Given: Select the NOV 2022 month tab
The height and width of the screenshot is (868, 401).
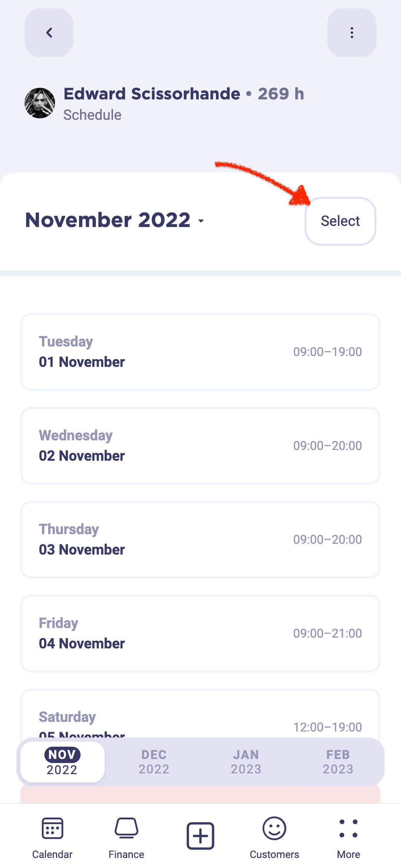Looking at the screenshot, I should click(x=62, y=762).
